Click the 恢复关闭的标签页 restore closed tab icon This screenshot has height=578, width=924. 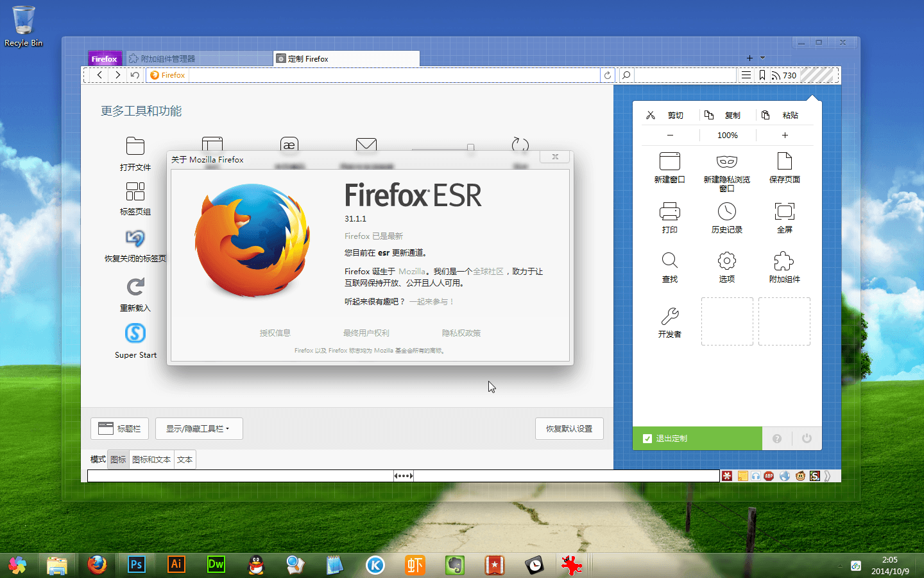(x=135, y=238)
